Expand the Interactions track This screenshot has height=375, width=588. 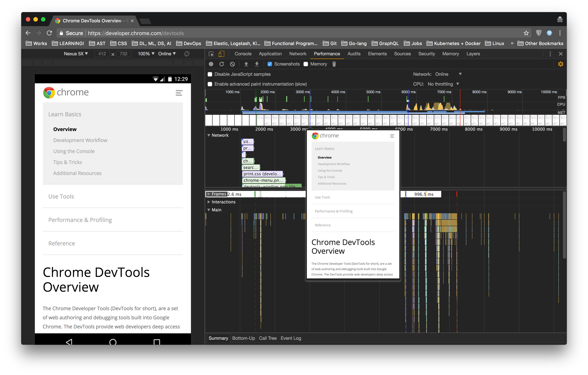pos(209,202)
